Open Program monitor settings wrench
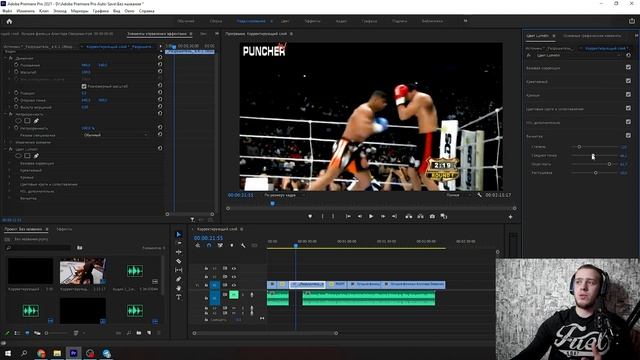Screen dimensions: 640x360 click(479, 195)
